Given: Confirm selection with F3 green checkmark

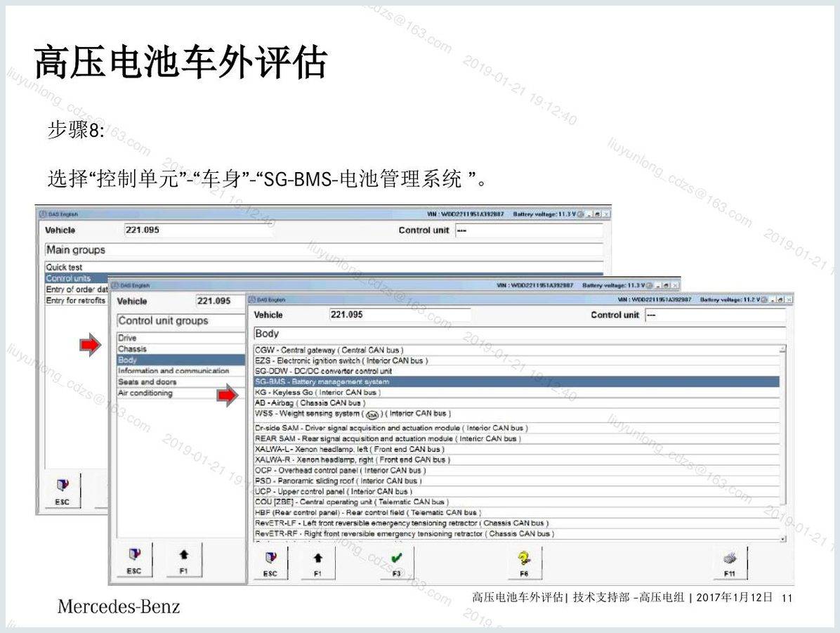Looking at the screenshot, I should click(396, 563).
